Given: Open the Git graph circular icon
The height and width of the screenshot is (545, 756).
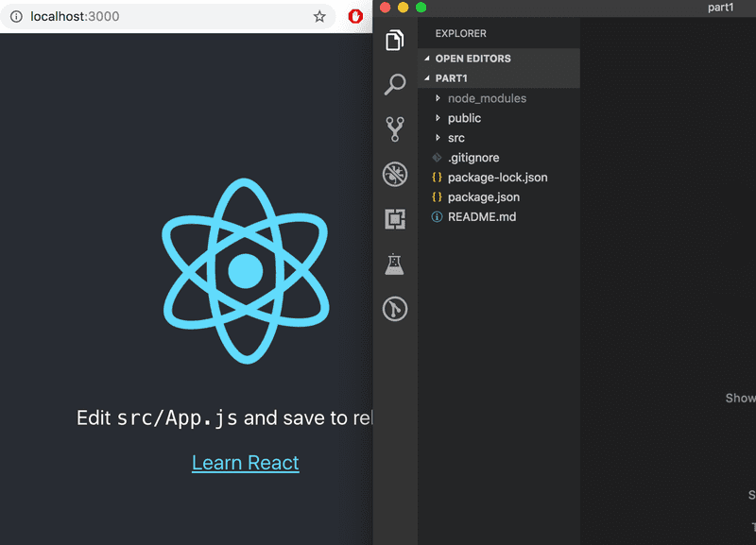Looking at the screenshot, I should pyautogui.click(x=395, y=309).
